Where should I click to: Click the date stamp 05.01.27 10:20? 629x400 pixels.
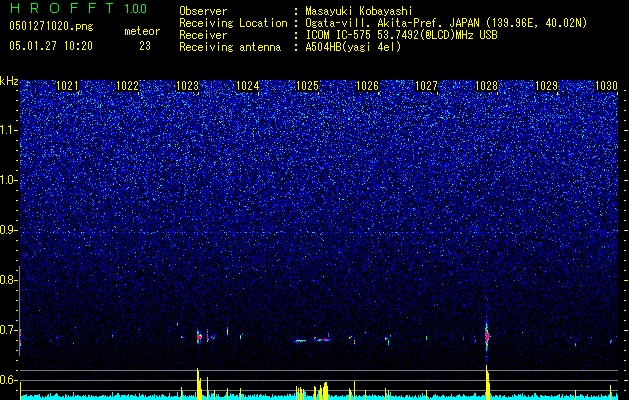(x=51, y=46)
